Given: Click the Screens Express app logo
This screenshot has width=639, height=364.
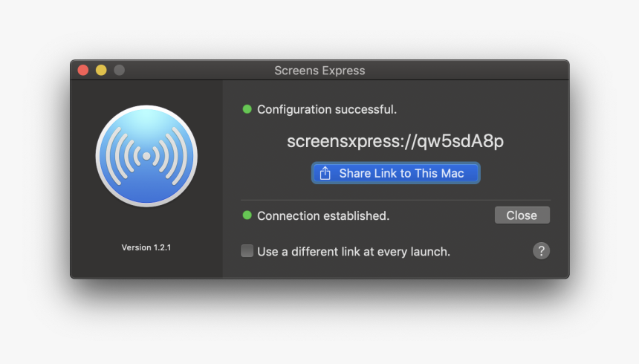Looking at the screenshot, I should pos(146,156).
